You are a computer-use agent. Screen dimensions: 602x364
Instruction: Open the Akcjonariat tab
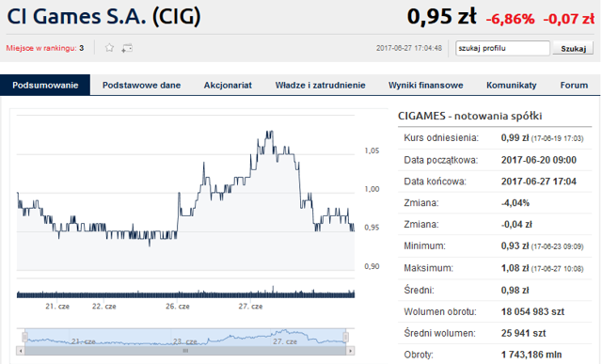[x=228, y=86]
